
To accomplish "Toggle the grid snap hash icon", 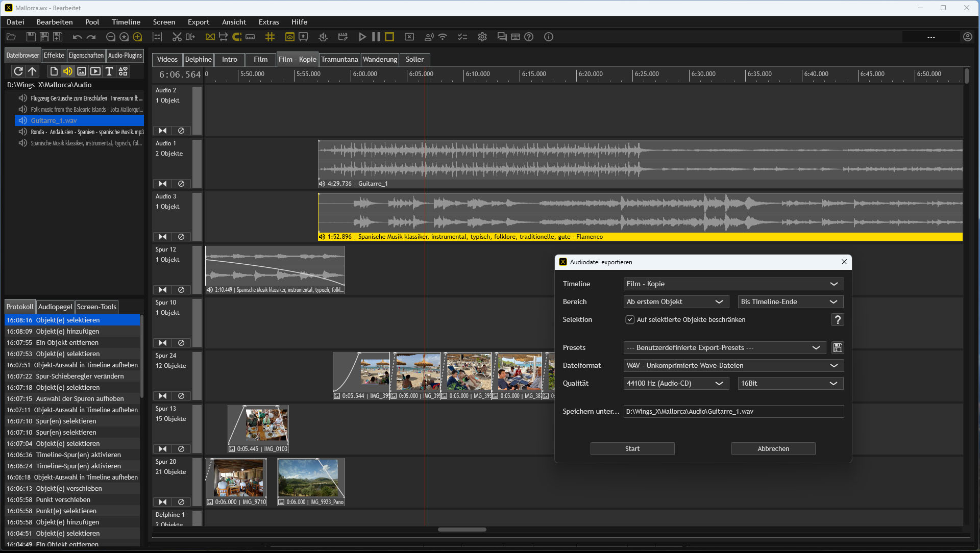I will tap(270, 37).
